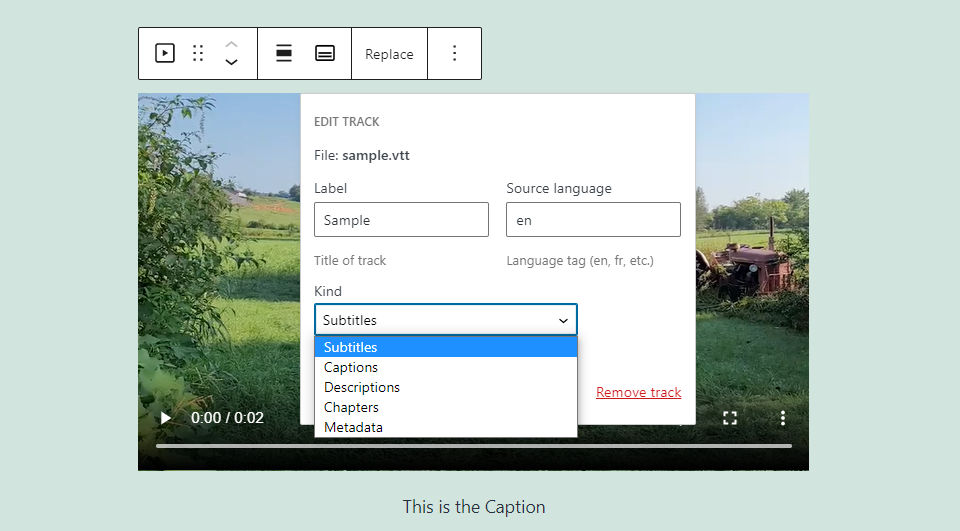Open the block alignment icon
The width and height of the screenshot is (960, 531).
[x=284, y=54]
